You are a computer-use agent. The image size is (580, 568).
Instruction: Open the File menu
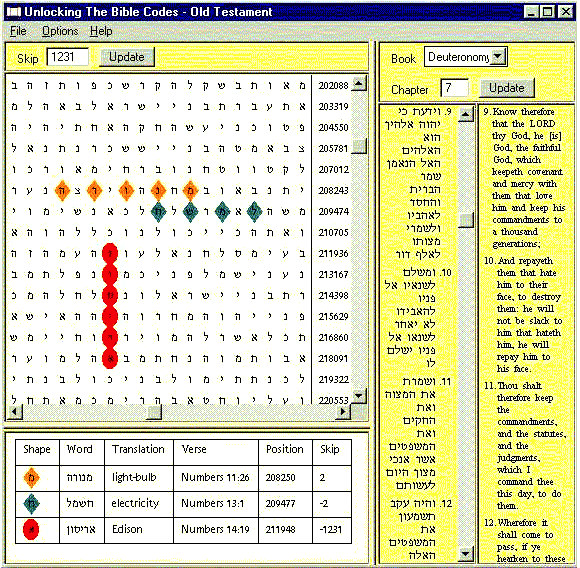[18, 31]
